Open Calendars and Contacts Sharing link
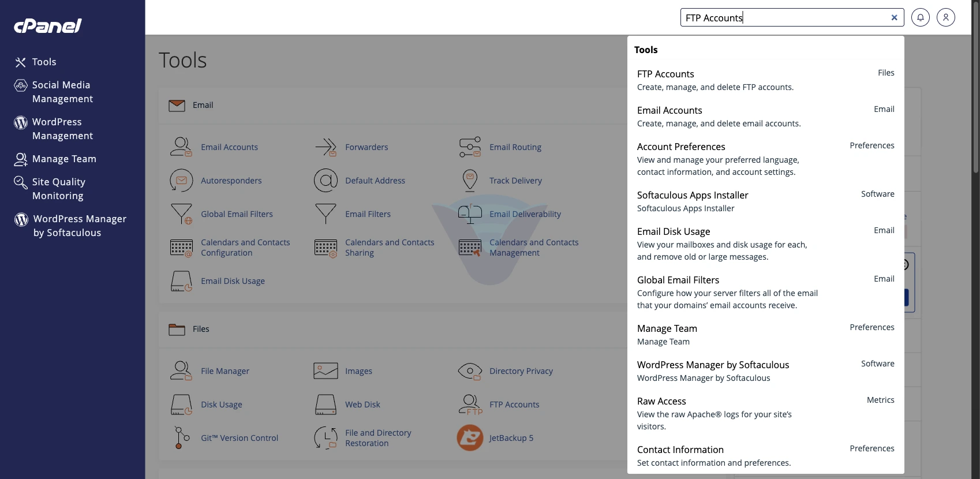Viewport: 980px width, 479px height. coord(390,248)
